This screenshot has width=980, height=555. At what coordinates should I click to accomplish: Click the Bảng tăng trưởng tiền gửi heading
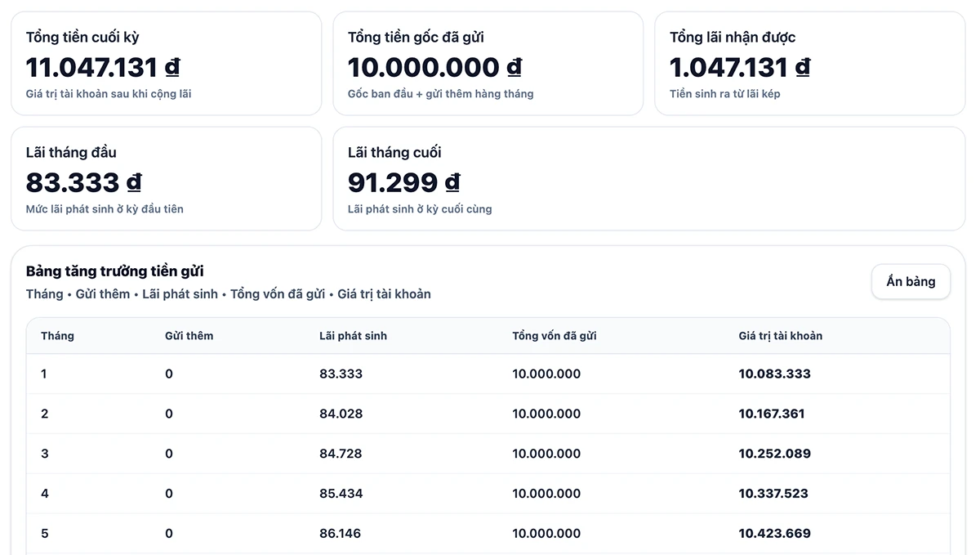[115, 271]
